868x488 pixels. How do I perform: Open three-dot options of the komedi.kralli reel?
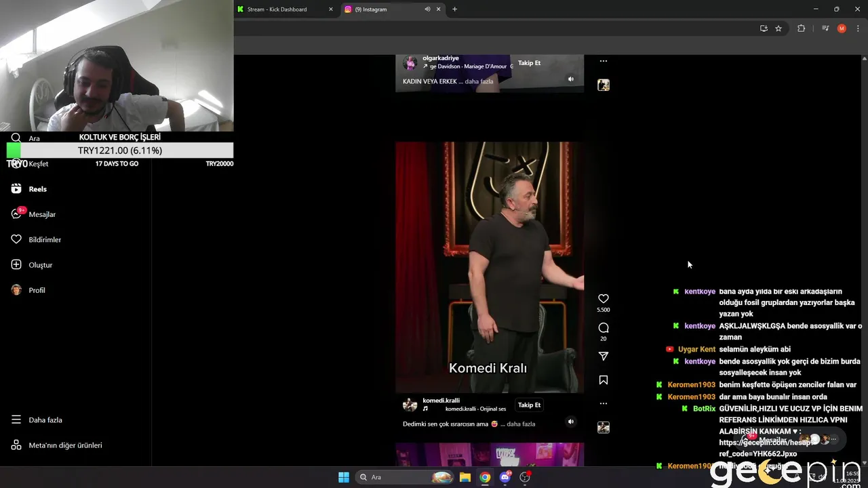[604, 403]
